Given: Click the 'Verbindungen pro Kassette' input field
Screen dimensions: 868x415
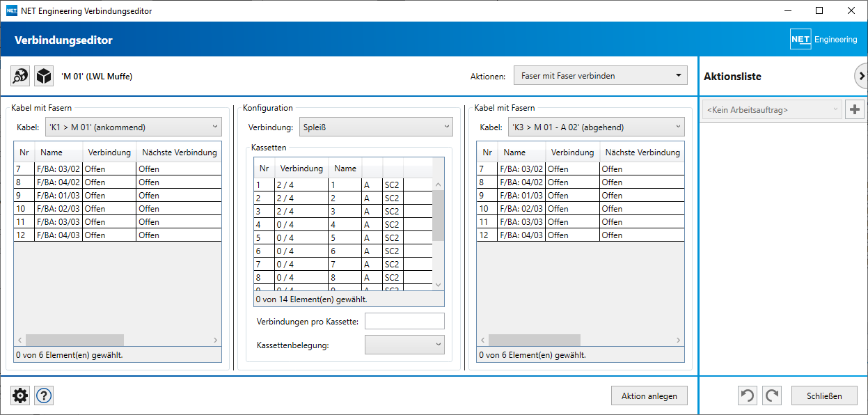Looking at the screenshot, I should coord(404,321).
